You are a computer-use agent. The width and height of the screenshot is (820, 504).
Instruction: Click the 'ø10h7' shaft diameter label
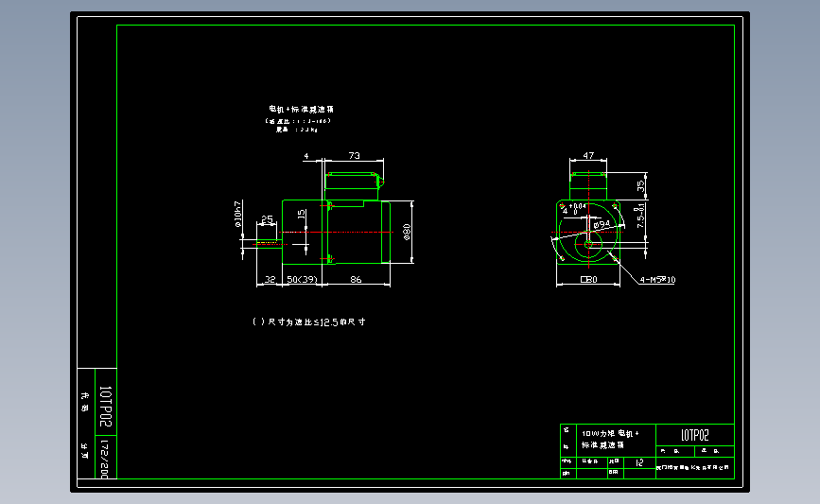238,214
